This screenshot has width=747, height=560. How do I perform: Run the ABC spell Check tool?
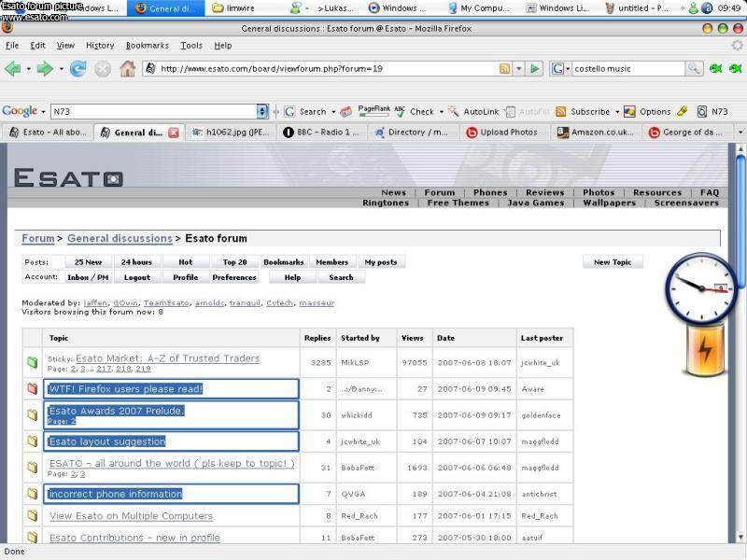[415, 111]
